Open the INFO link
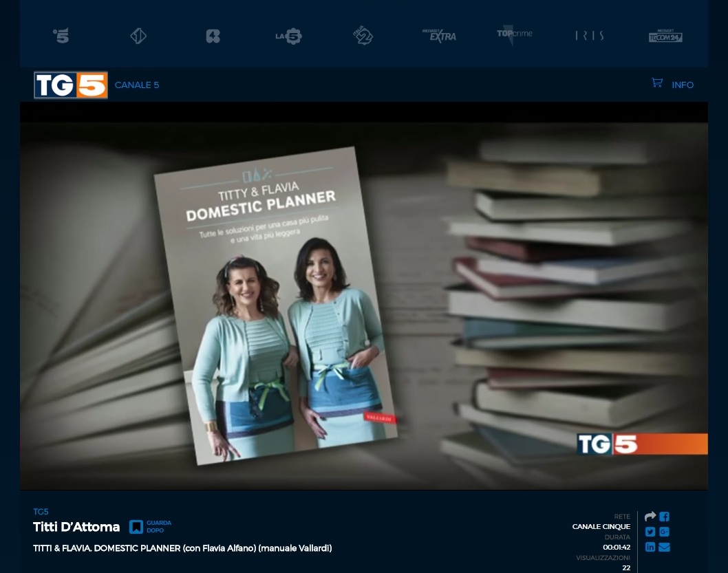This screenshot has width=728, height=573. (x=683, y=85)
